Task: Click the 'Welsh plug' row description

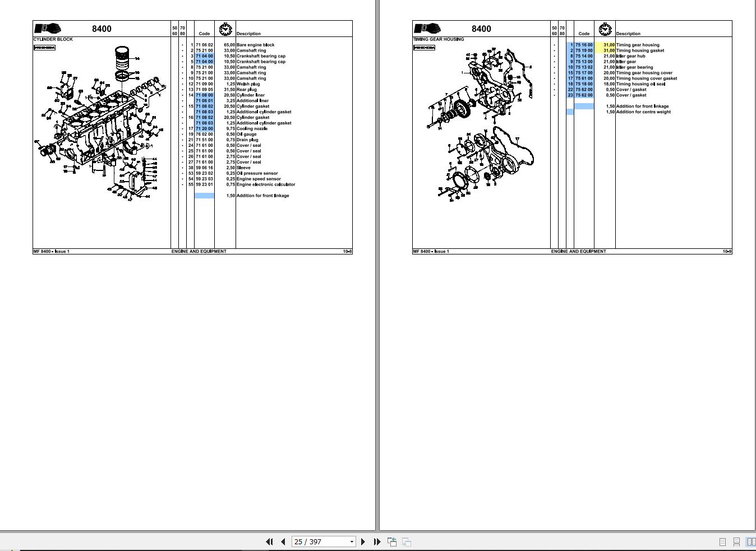Action: (x=248, y=84)
